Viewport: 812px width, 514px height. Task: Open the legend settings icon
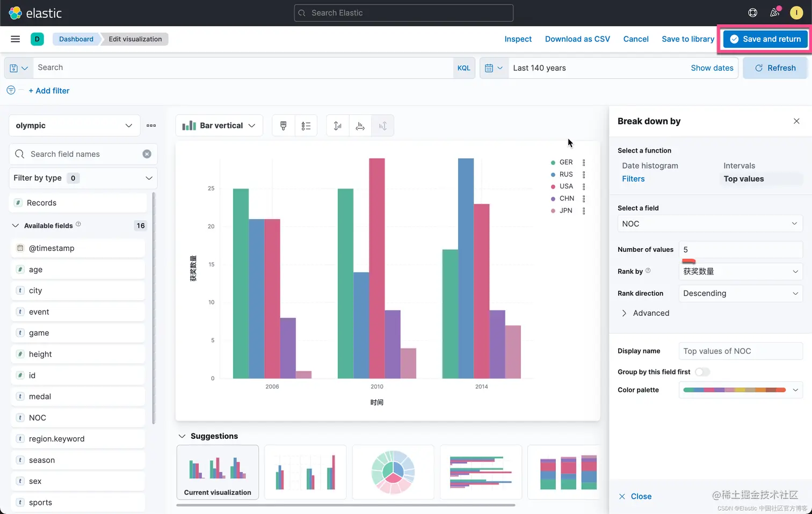(306, 126)
